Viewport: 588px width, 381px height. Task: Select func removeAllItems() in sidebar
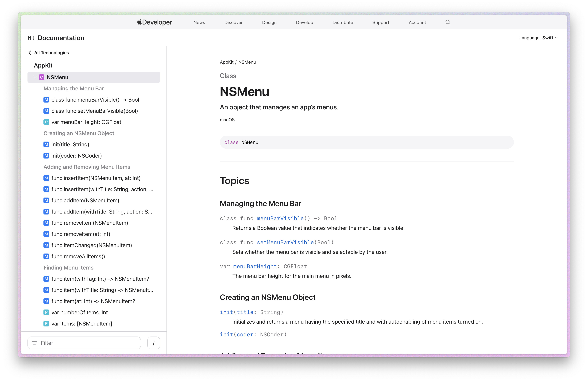coord(78,256)
